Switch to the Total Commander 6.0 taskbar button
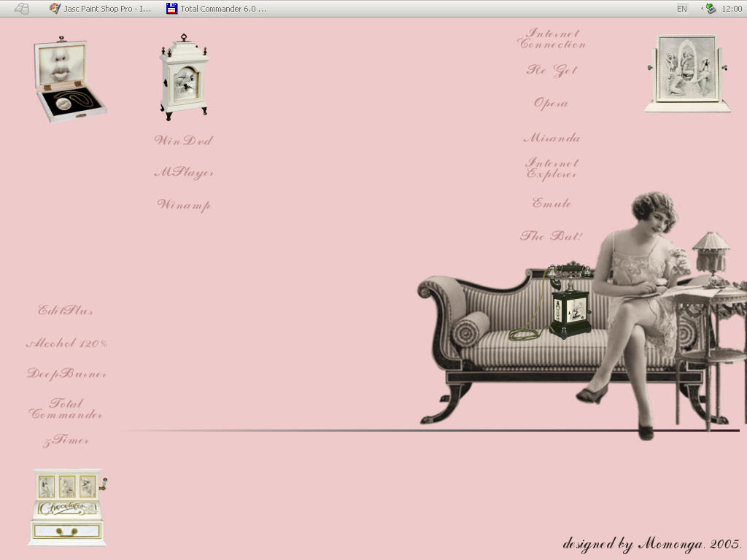747x560 pixels. pyautogui.click(x=217, y=9)
